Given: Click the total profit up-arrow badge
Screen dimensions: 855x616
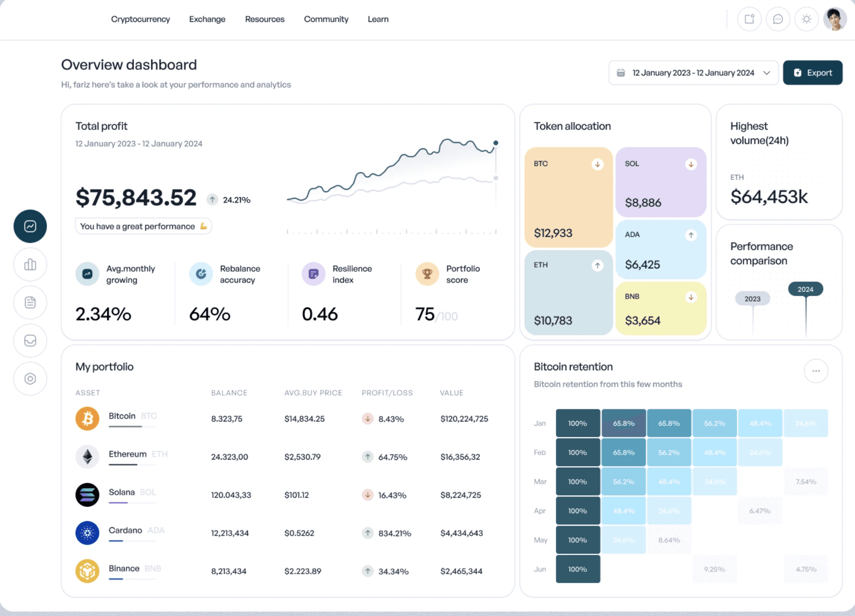Looking at the screenshot, I should pos(212,199).
